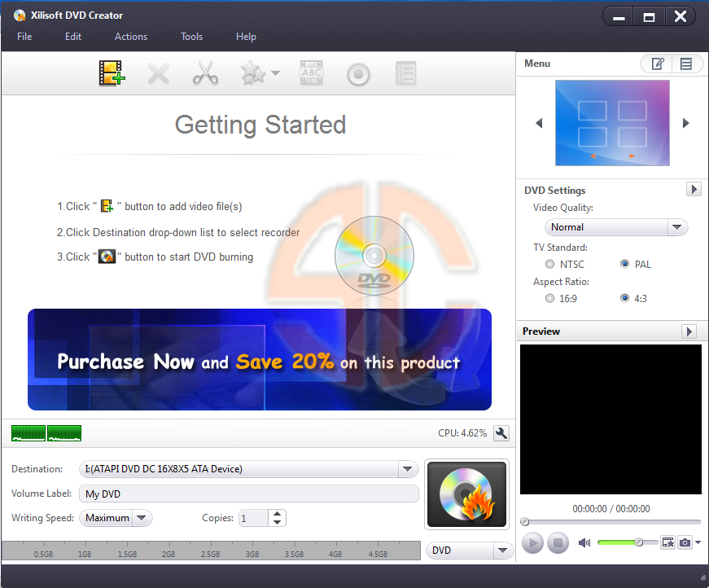The image size is (709, 588).
Task: Choose 16:9 aspect ratio
Action: pyautogui.click(x=549, y=299)
